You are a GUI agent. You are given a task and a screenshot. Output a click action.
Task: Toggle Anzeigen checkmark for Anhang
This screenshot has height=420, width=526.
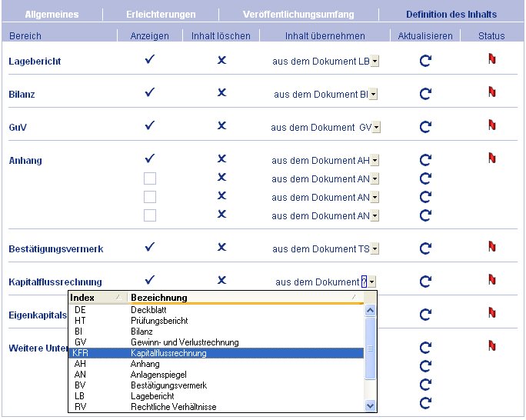[x=150, y=158]
